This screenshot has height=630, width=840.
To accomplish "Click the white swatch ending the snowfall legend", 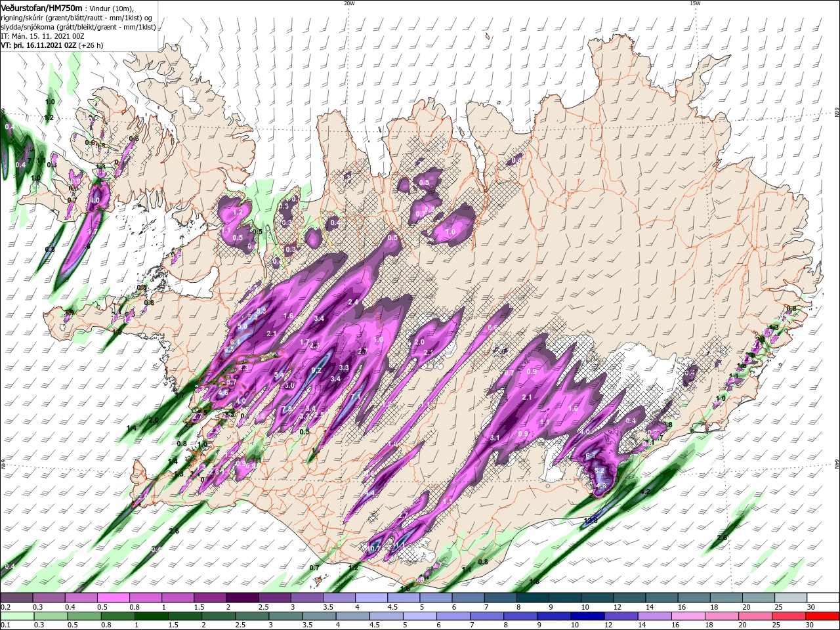I will point(822,598).
